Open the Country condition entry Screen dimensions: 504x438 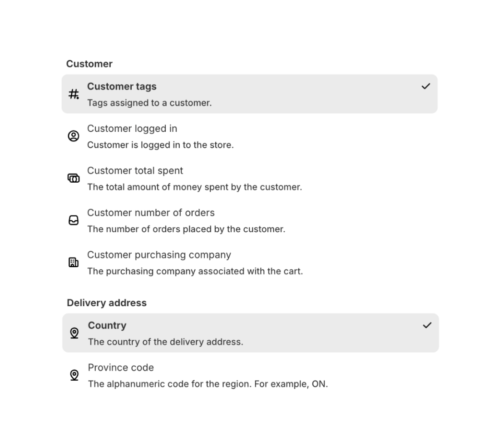coord(250,333)
